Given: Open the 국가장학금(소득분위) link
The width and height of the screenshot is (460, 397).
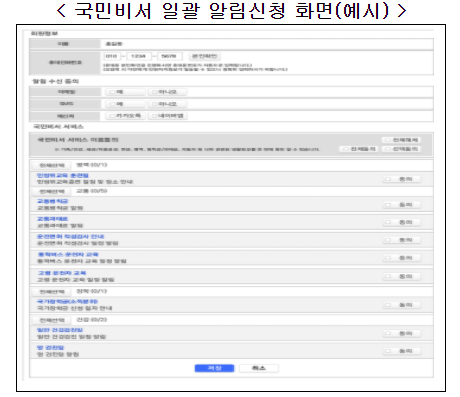Looking at the screenshot, I should pos(67,301).
